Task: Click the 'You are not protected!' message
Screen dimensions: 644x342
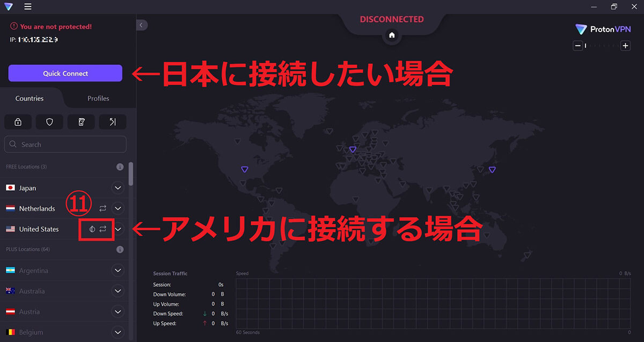Action: pyautogui.click(x=56, y=26)
